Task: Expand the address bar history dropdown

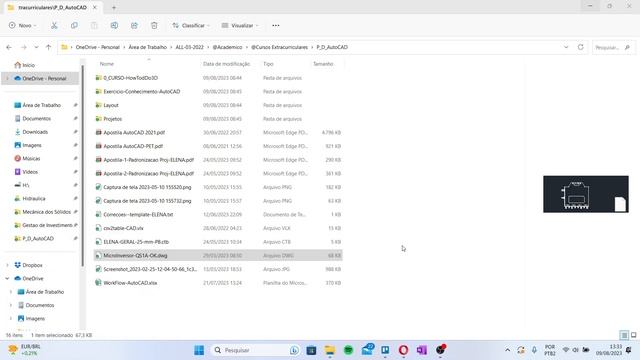Action: [566, 47]
